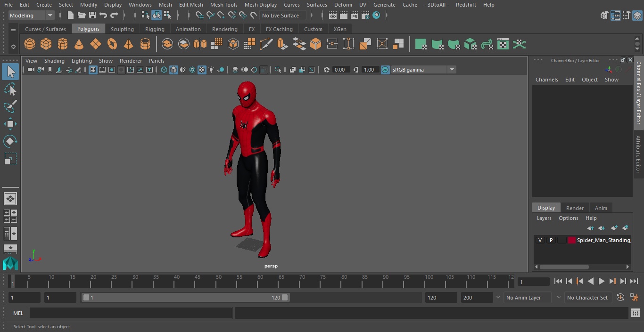Open the shelf tabs hamburger menu

pyautogui.click(x=13, y=29)
